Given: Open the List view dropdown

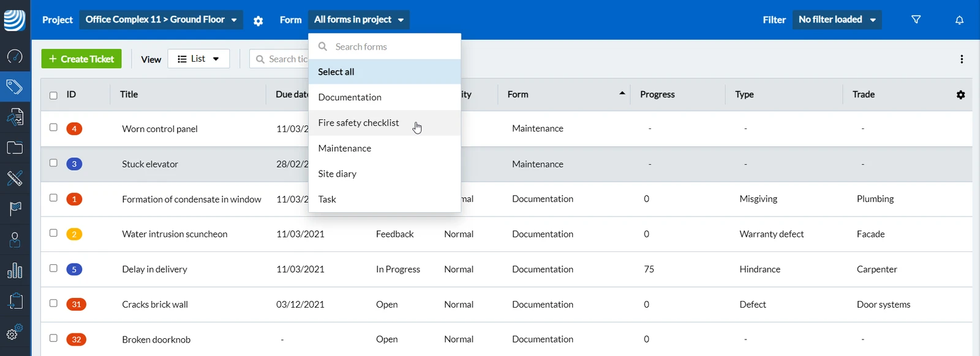Looking at the screenshot, I should [x=198, y=59].
